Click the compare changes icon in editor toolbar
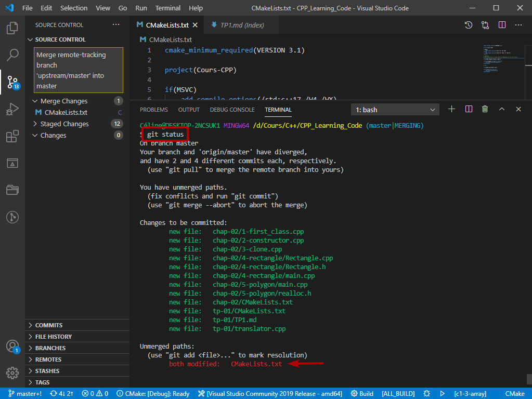 pos(485,25)
